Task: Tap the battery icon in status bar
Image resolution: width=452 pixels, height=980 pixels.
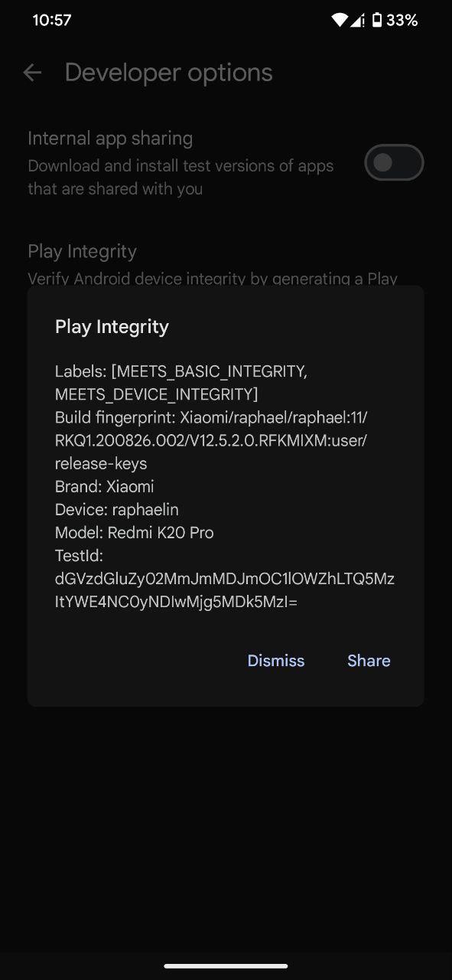Action: (377, 21)
